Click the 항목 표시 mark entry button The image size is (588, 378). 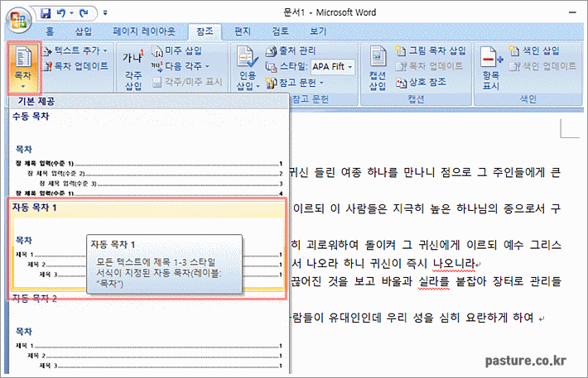[x=491, y=69]
